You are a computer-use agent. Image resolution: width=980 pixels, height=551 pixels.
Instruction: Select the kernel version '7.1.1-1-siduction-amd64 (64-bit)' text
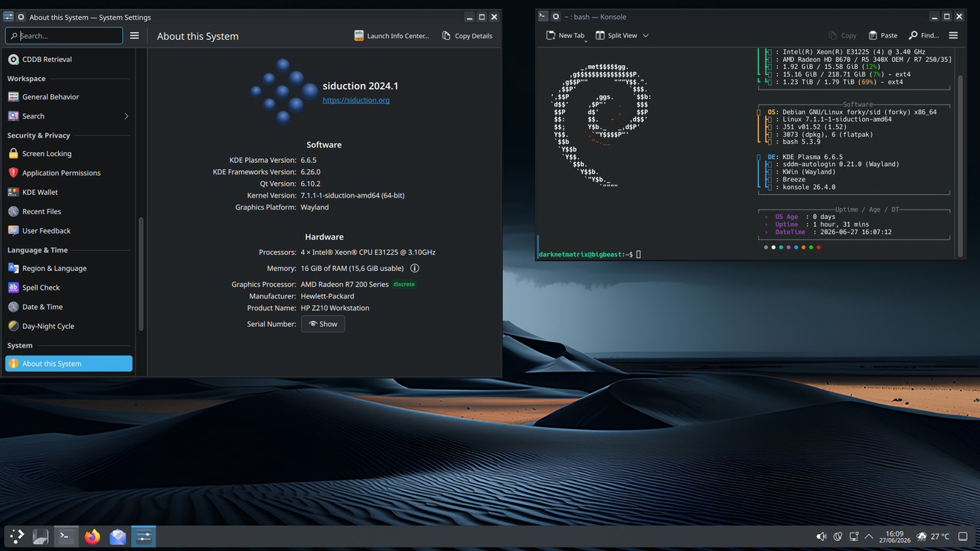(352, 196)
